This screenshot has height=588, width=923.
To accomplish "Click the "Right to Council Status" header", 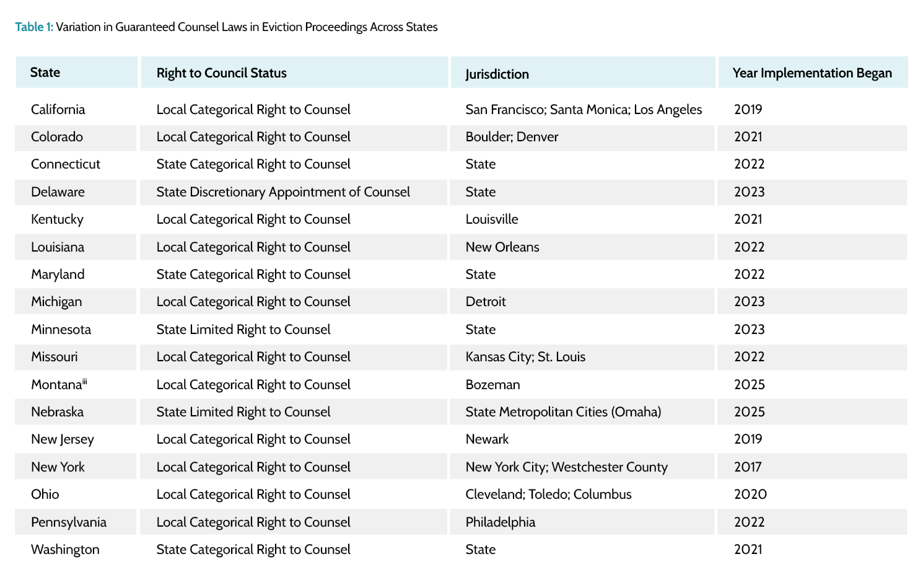I will point(222,73).
